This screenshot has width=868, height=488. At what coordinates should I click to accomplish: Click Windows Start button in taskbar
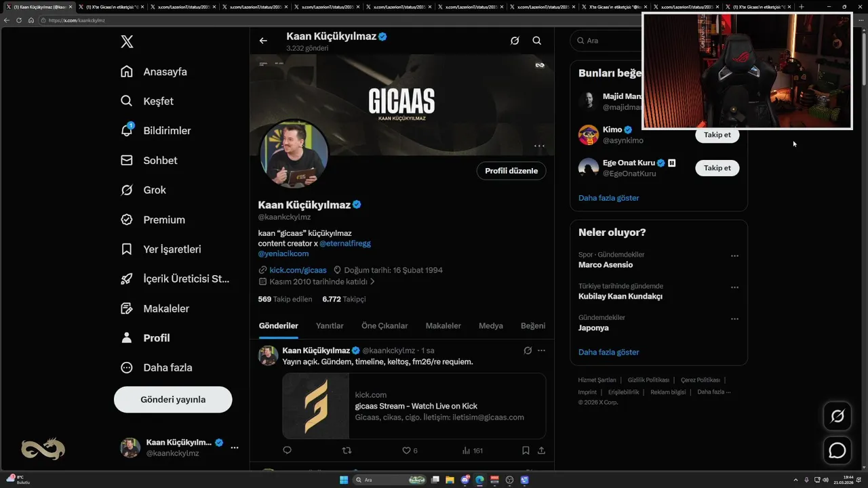click(344, 480)
